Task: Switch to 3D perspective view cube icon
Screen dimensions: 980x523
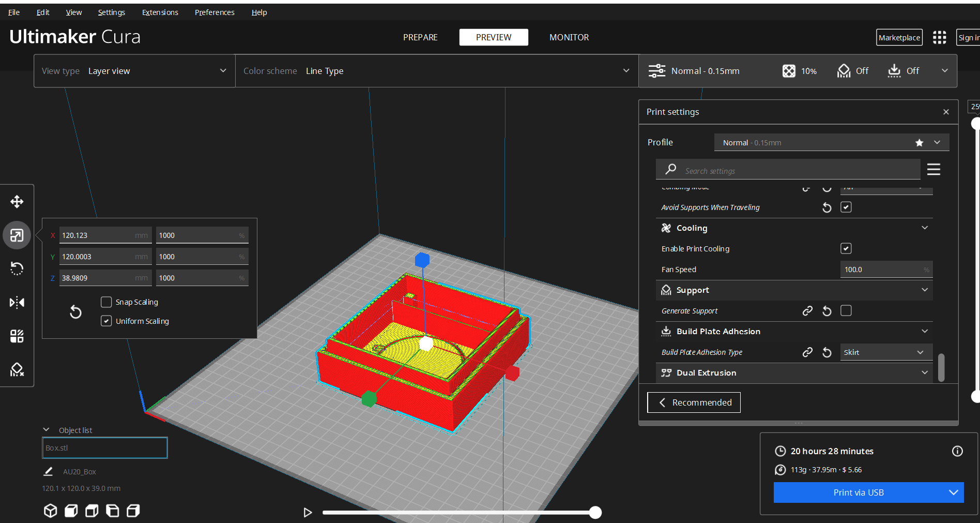Action: (50, 511)
